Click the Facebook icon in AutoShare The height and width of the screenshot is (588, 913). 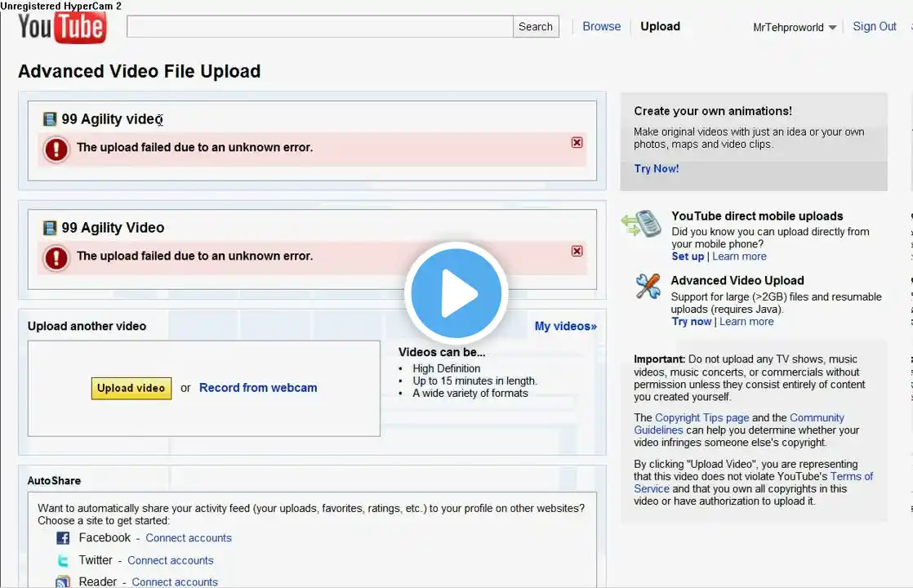click(63, 538)
